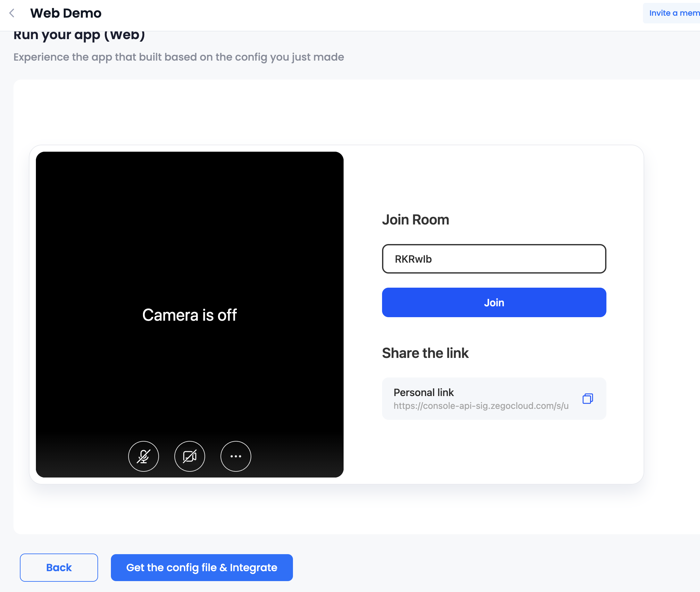Click the Run your app (Web) heading
Screen dimensions: 700x592
point(79,36)
